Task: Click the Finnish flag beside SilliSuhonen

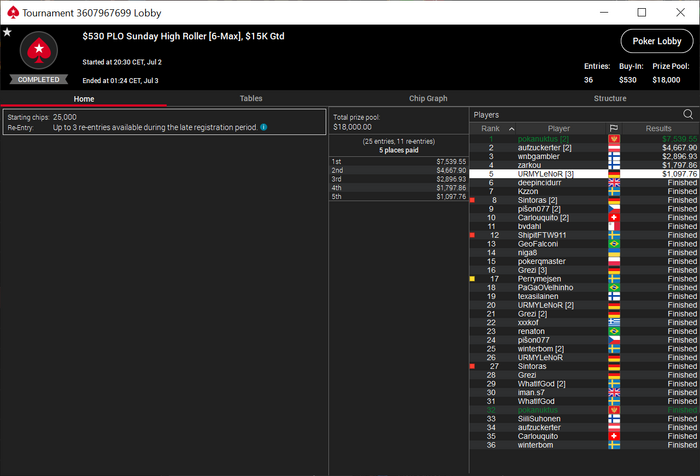Action: coord(614,419)
